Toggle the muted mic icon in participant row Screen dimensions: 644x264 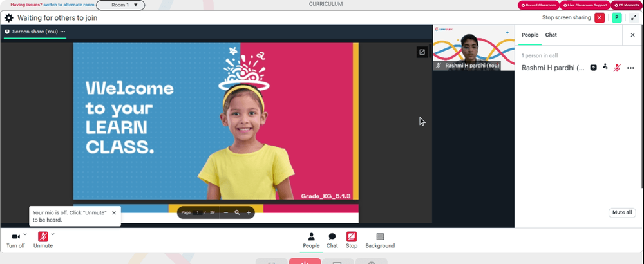click(617, 68)
